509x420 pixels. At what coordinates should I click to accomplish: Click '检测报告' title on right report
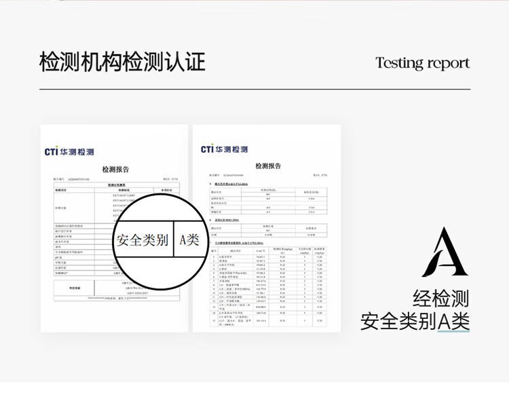tap(267, 166)
